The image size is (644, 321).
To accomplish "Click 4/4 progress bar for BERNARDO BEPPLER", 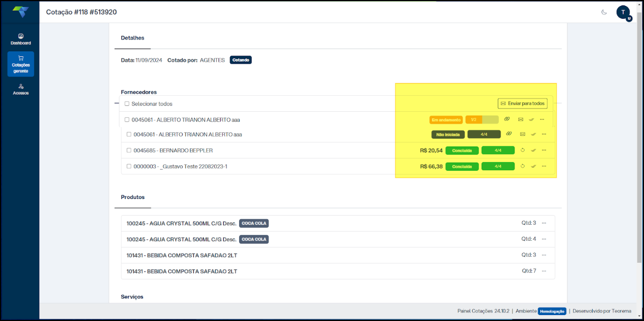I will pos(498,150).
